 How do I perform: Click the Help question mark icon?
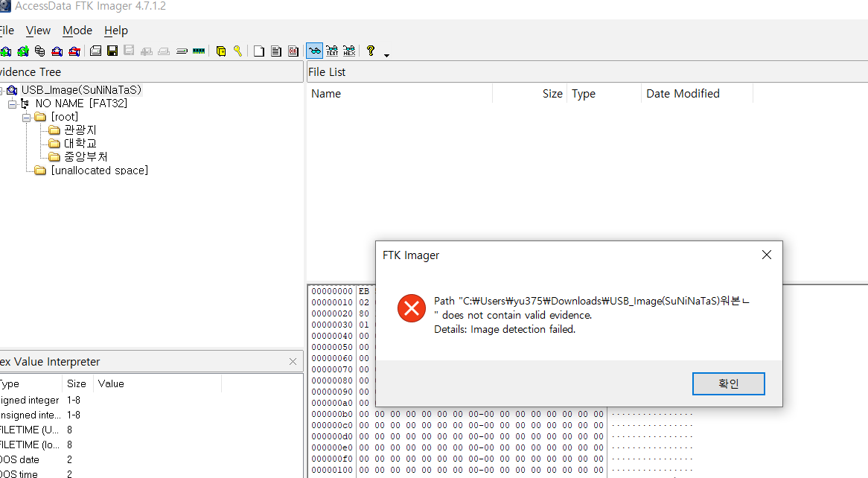click(370, 51)
